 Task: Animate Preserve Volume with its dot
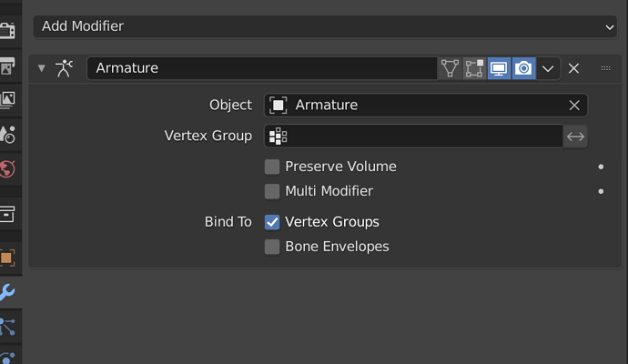click(x=601, y=167)
